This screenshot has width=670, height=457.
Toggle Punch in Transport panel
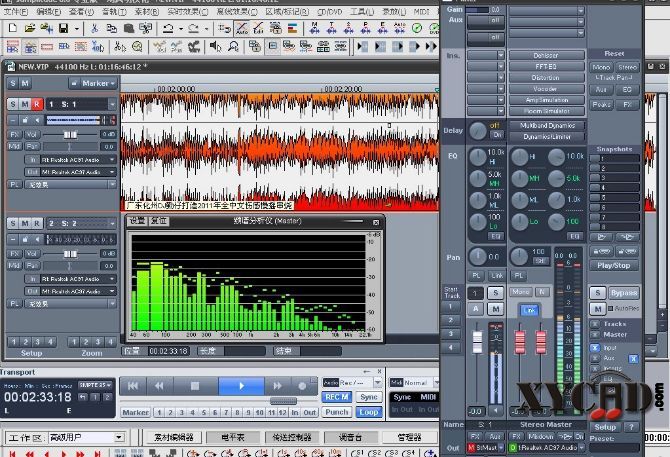[x=337, y=412]
